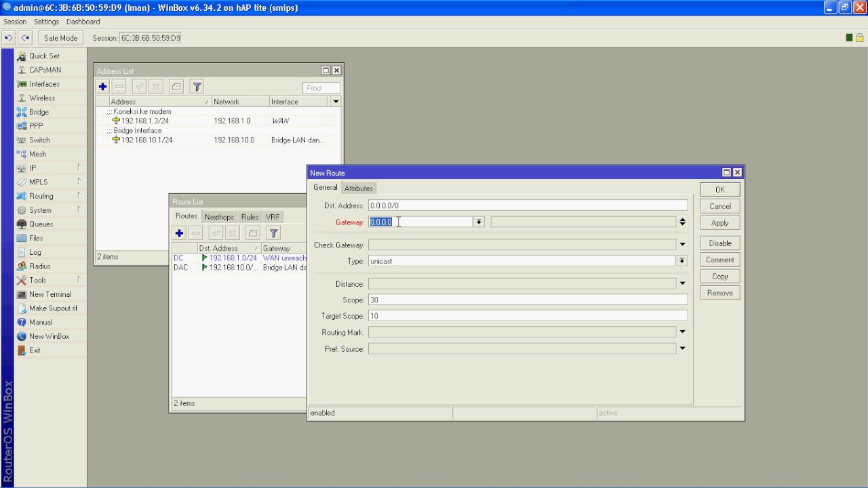This screenshot has width=868, height=488.
Task: Expand the Pref. Source field
Action: click(682, 348)
